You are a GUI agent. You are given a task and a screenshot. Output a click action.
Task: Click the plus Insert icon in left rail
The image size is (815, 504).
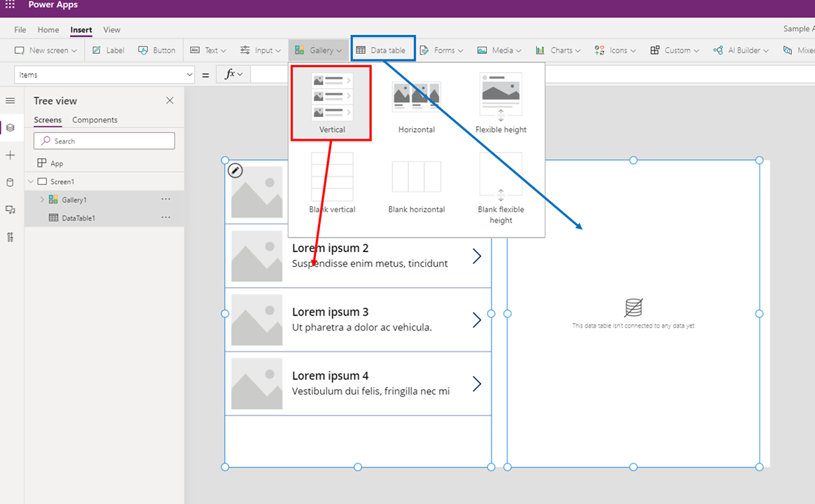click(x=11, y=155)
